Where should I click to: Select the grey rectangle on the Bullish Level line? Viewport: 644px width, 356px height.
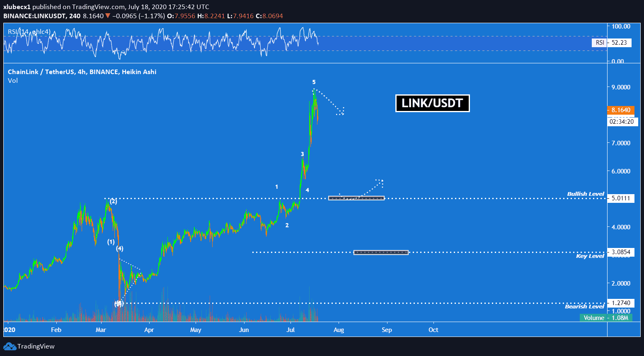click(x=356, y=198)
